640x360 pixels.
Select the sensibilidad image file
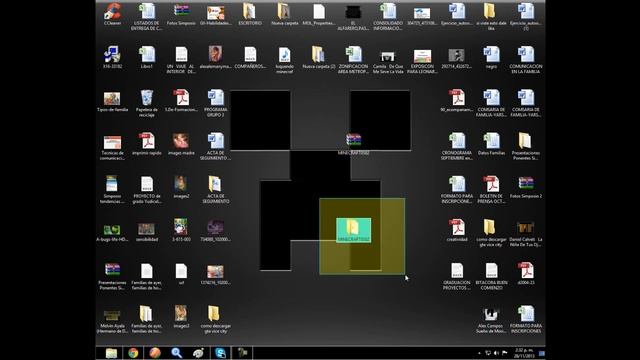tap(147, 232)
